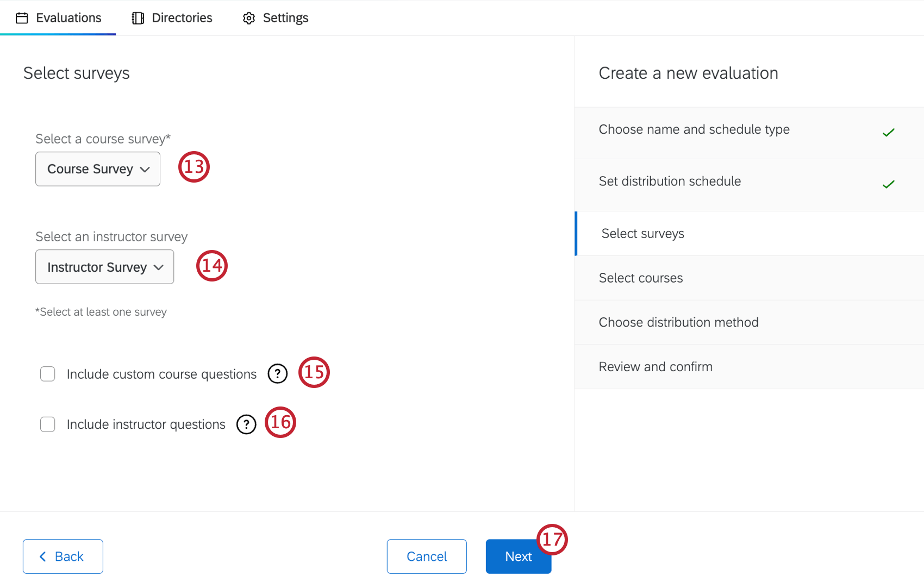Click the back chevron arrow on the Back button
This screenshot has width=924, height=588.
coord(42,556)
